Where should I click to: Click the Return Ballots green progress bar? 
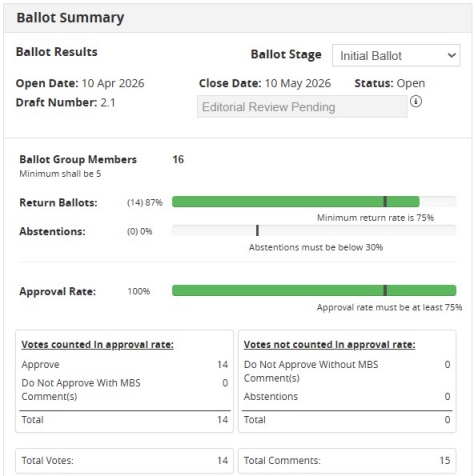[295, 202]
